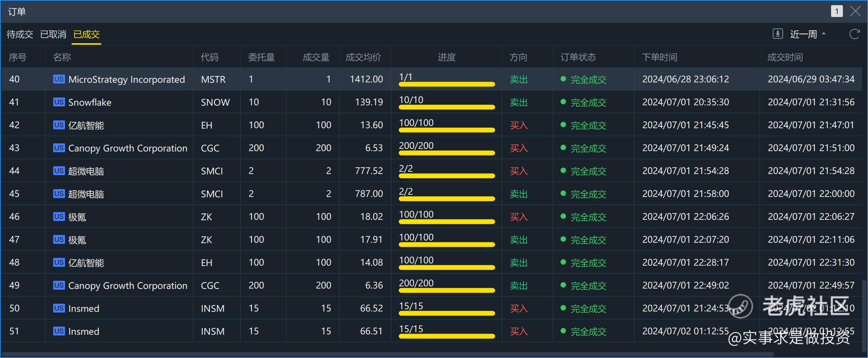
Task: Click 极氪 in order row 46
Action: pos(77,217)
